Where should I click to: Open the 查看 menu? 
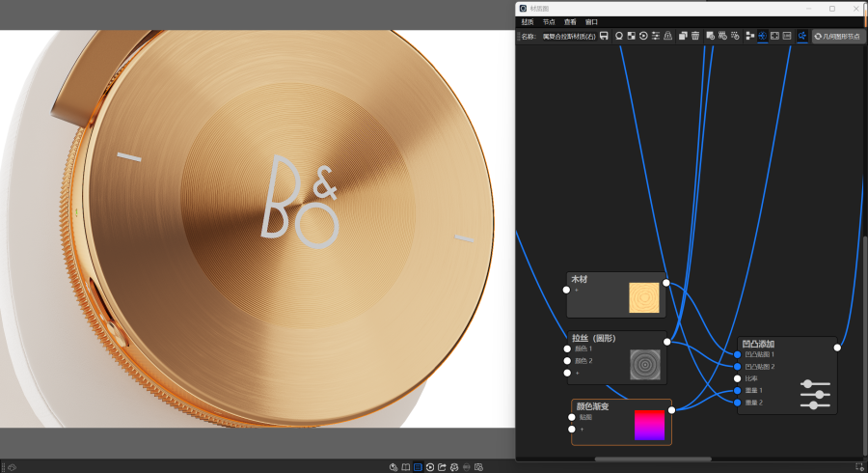(x=570, y=22)
